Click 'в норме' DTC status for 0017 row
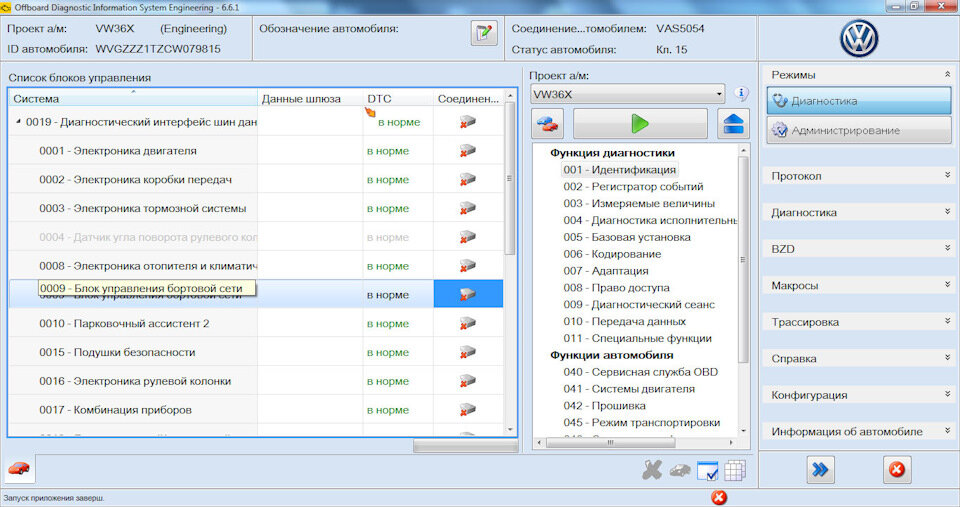The height and width of the screenshot is (507, 960). [388, 410]
